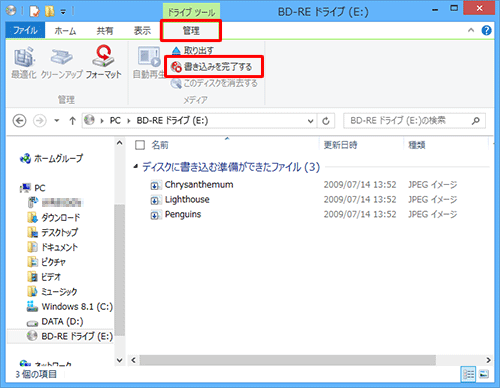Switch to Large icons view in status bar

click(484, 374)
